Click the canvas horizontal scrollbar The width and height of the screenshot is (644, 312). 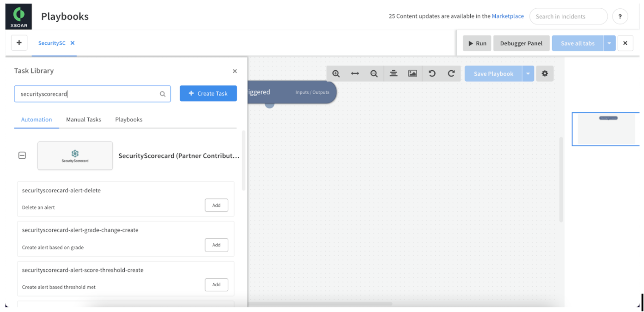(x=320, y=304)
